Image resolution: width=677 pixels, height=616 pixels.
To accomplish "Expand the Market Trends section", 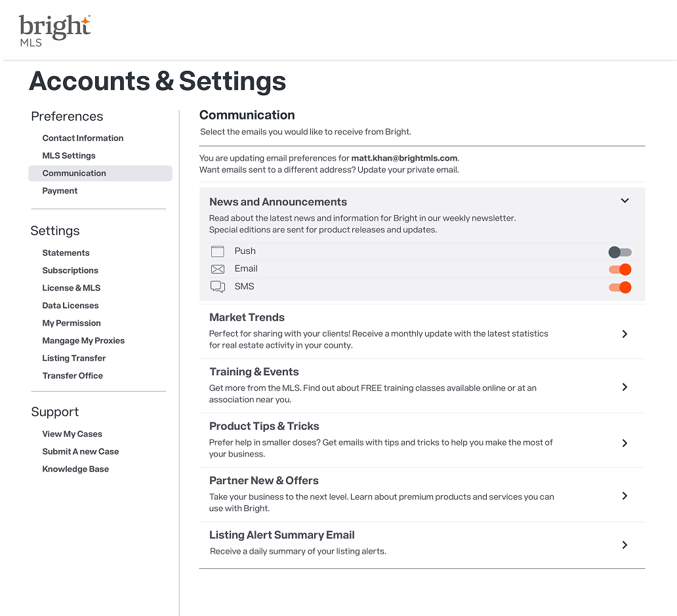I will tap(625, 334).
